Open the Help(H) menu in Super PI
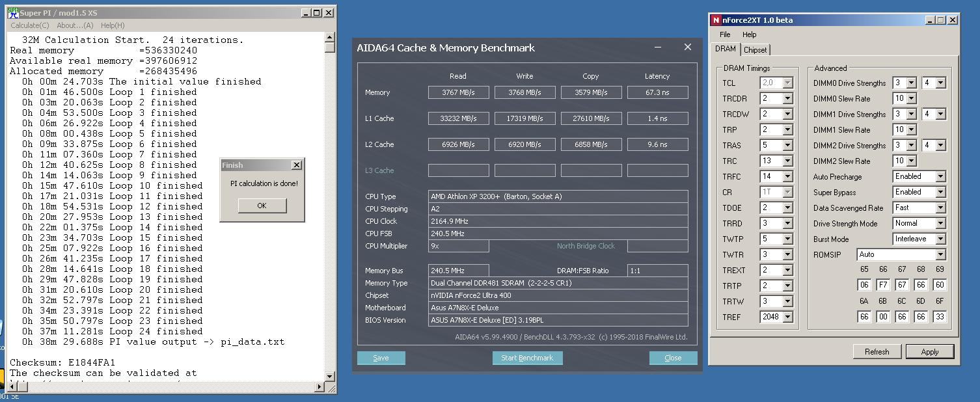Viewport: 980px width, 402px height. point(112,25)
